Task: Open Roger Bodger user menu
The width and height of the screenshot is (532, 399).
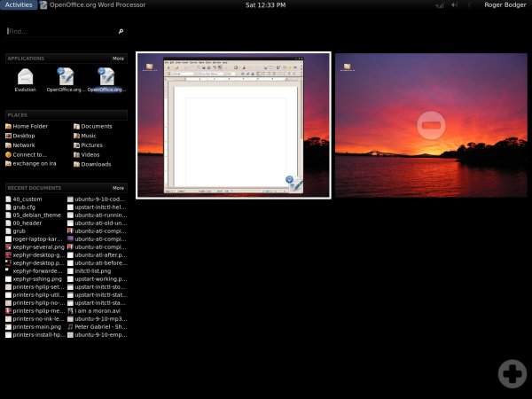Action: click(506, 4)
